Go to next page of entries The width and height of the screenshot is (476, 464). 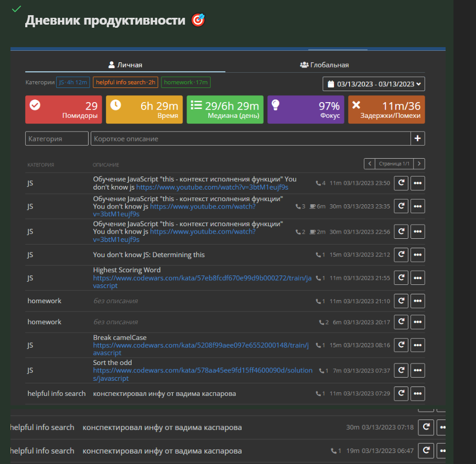point(419,164)
